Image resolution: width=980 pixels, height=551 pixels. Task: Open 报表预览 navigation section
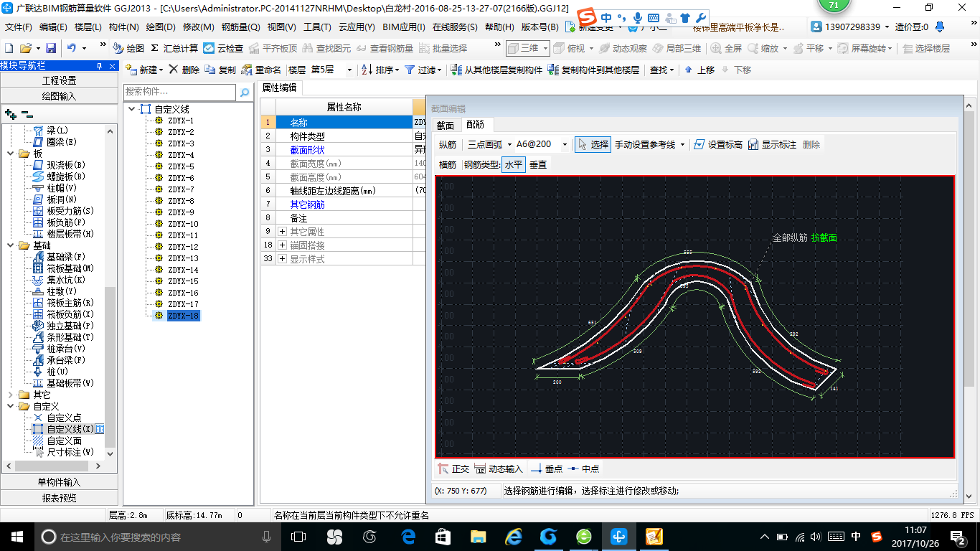click(x=60, y=497)
